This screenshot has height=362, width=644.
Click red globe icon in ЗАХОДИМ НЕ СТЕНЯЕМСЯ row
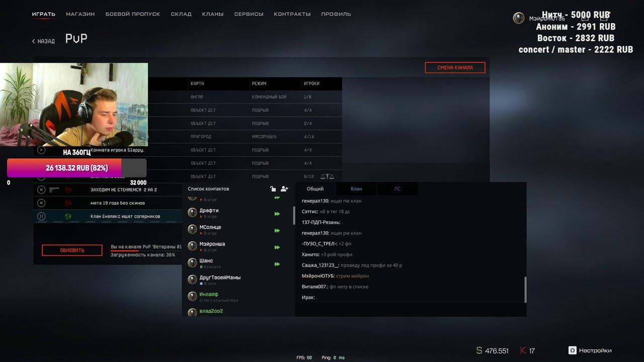point(68,190)
